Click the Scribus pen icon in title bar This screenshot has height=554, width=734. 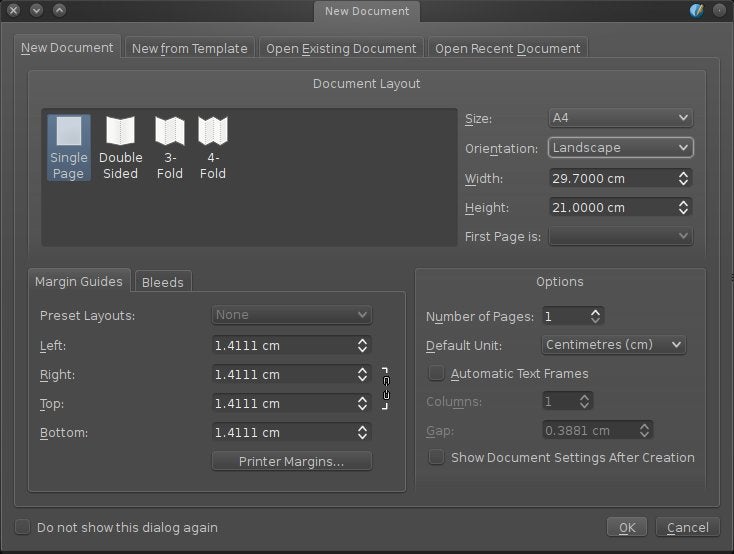pyautogui.click(x=697, y=10)
